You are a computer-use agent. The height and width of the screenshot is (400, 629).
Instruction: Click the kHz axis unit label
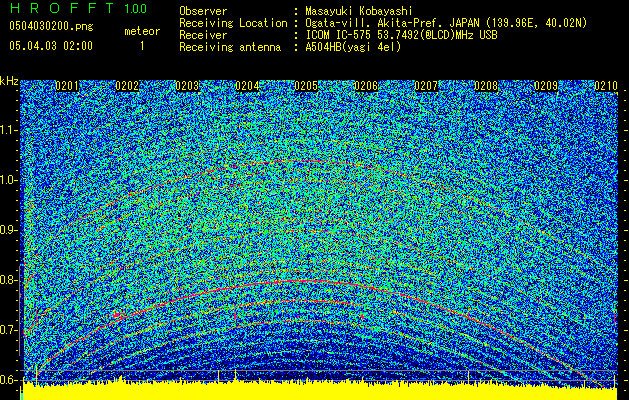[9, 81]
